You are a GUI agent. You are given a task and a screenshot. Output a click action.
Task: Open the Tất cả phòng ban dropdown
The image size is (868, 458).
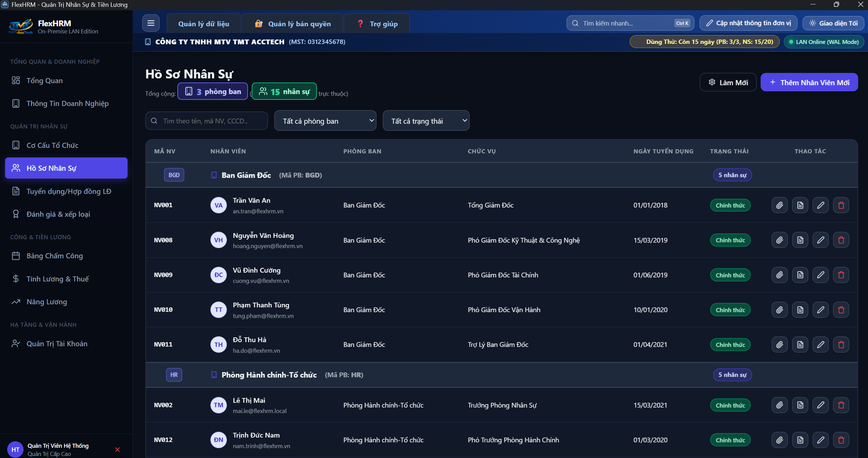click(325, 121)
